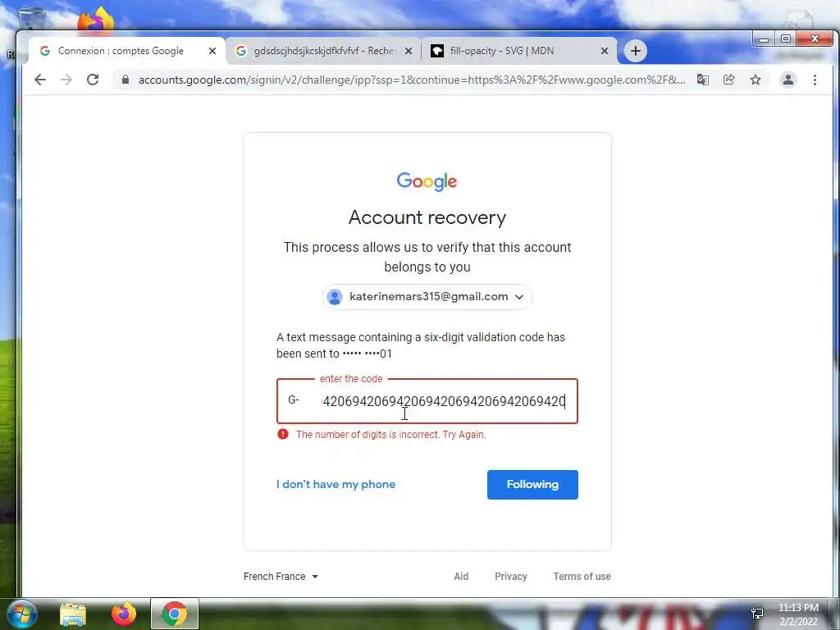Click the translate page icon
This screenshot has height=630, width=840.
click(x=702, y=80)
